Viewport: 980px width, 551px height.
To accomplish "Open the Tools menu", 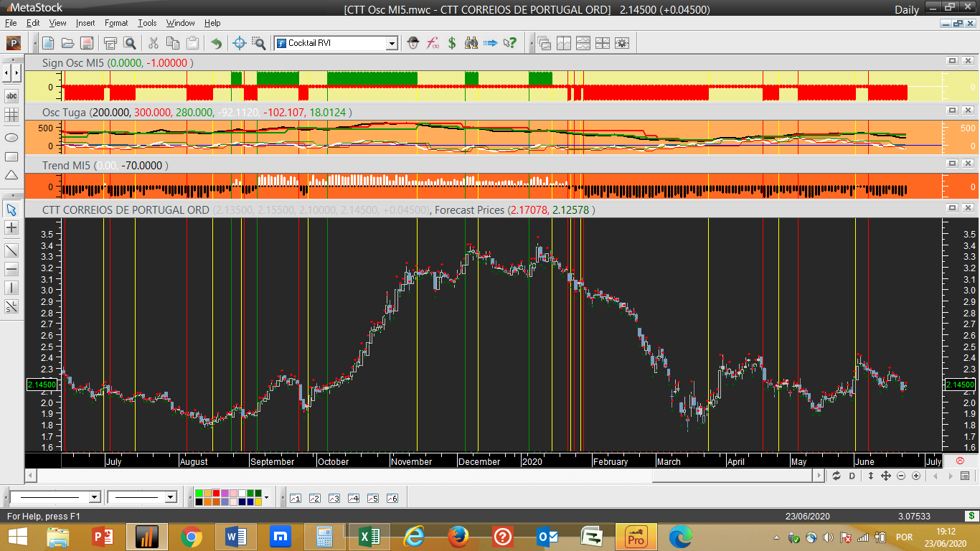I will pyautogui.click(x=147, y=23).
